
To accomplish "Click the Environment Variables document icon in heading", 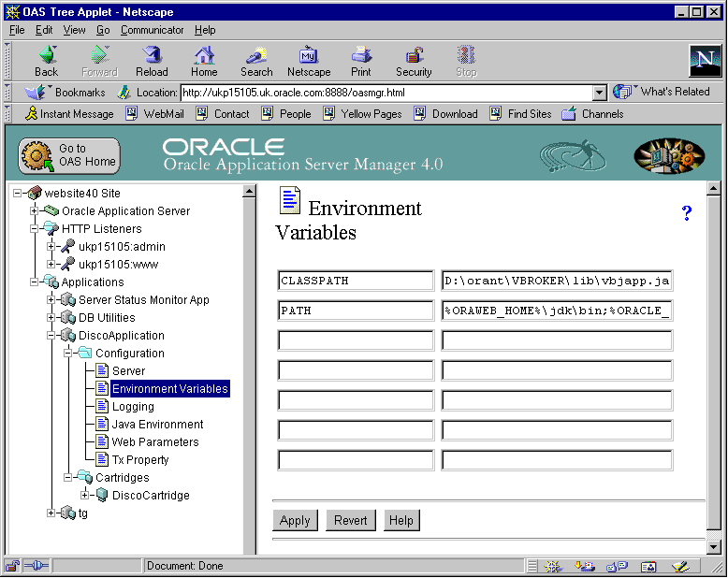I will (x=290, y=200).
